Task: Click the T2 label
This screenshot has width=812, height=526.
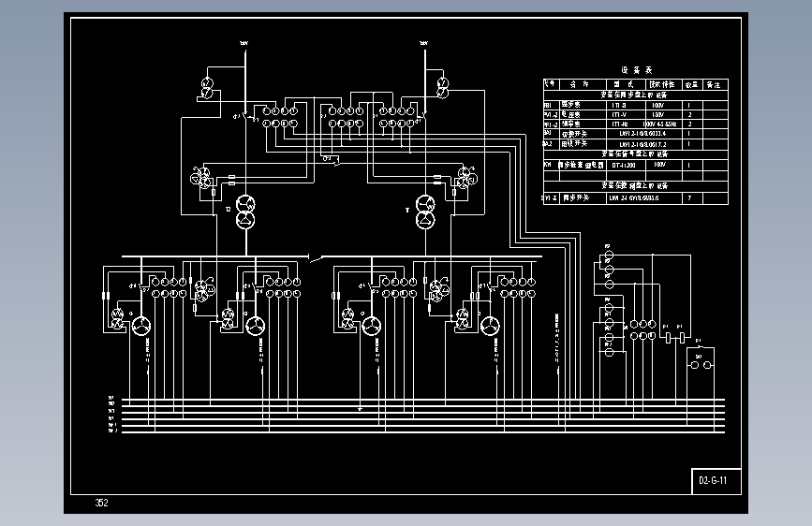Action: point(228,209)
